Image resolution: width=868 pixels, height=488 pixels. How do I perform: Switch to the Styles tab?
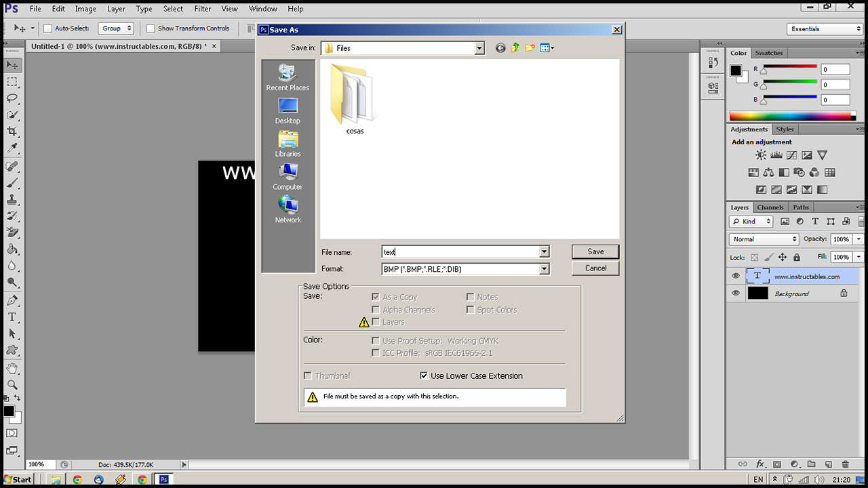785,129
